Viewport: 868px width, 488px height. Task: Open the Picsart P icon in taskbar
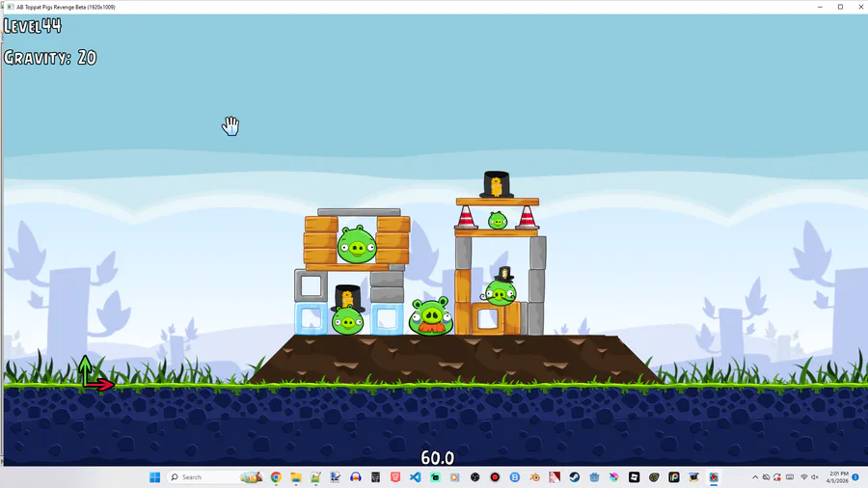tap(674, 477)
